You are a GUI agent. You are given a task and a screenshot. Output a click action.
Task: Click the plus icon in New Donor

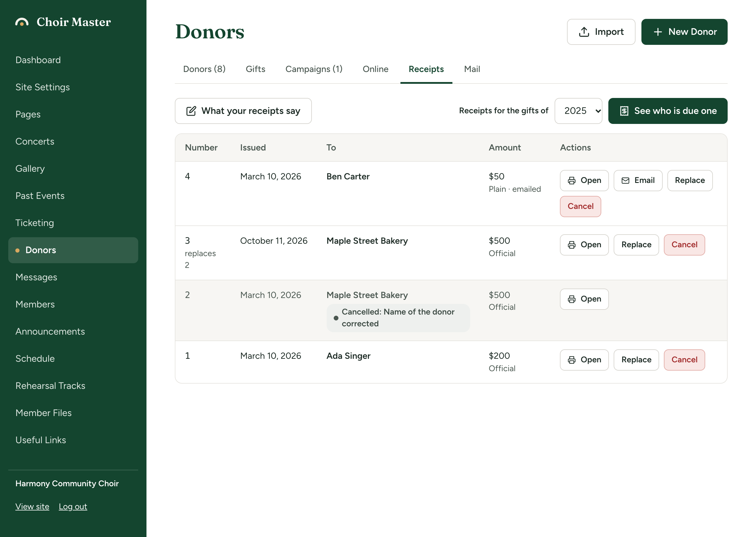(x=658, y=32)
